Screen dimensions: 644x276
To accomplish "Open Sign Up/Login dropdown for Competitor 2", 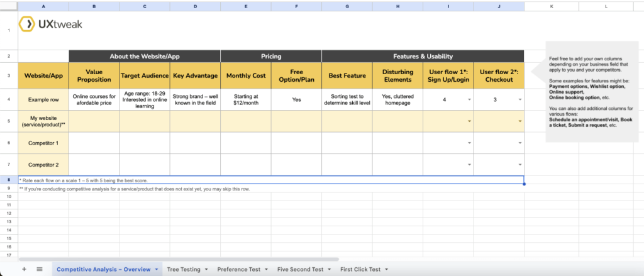I will [x=470, y=165].
